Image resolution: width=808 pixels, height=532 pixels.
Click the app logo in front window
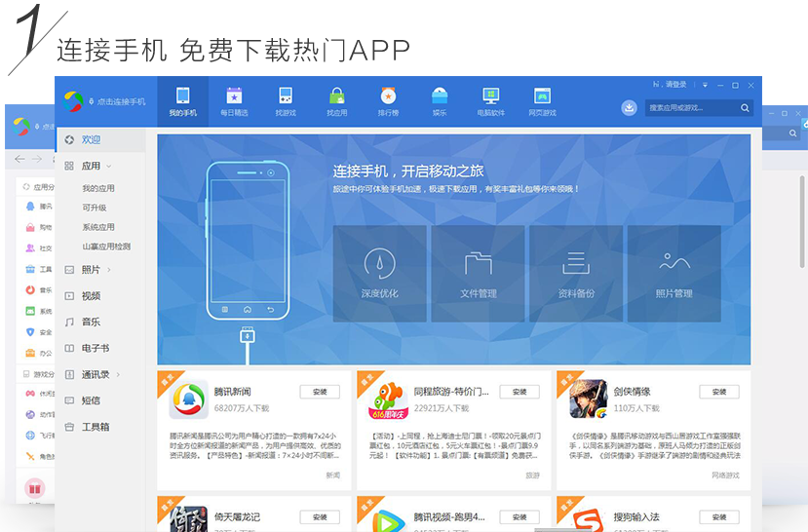pos(73,101)
